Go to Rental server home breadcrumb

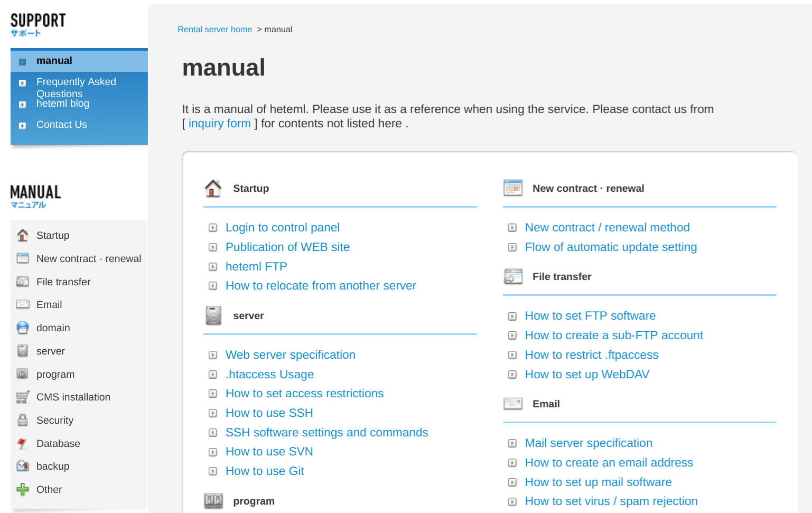coord(214,29)
